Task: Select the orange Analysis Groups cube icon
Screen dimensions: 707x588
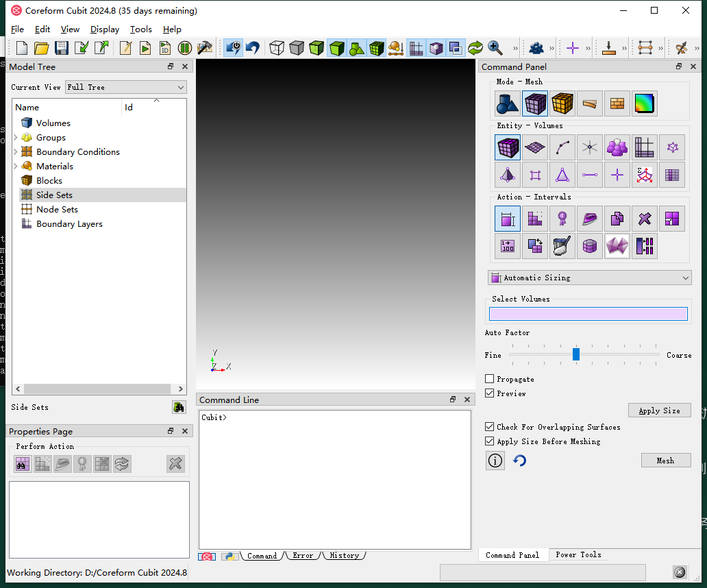Action: pos(562,103)
